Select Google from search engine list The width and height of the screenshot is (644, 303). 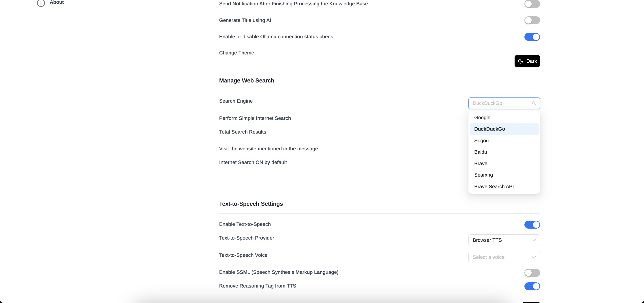[482, 118]
